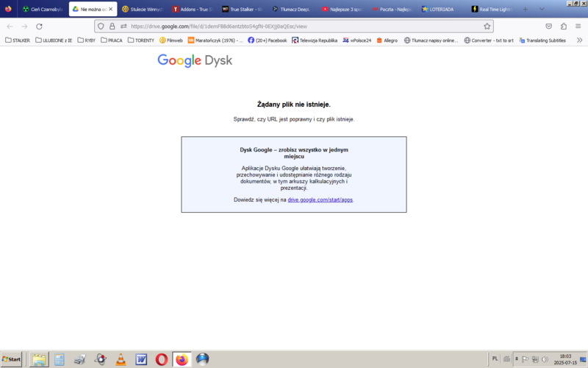Screen dimensions: 588x368
Task: Open the Opera browser from the taskbar
Action: [161, 359]
